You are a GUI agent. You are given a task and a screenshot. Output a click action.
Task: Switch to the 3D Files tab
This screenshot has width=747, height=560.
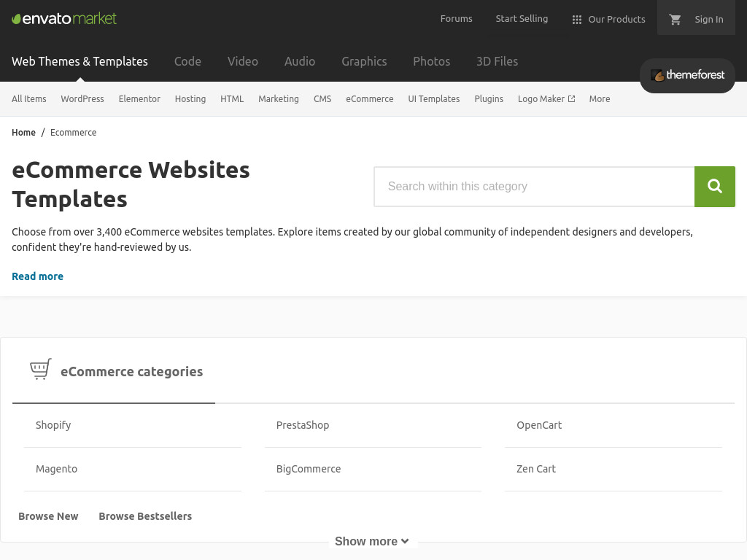pos(497,61)
